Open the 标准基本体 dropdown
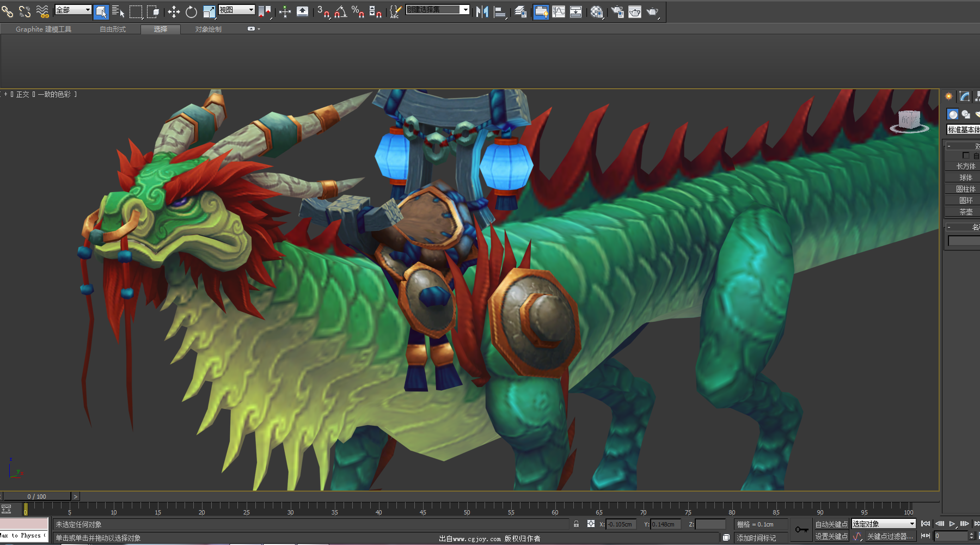Viewport: 980px width, 545px height. 963,130
